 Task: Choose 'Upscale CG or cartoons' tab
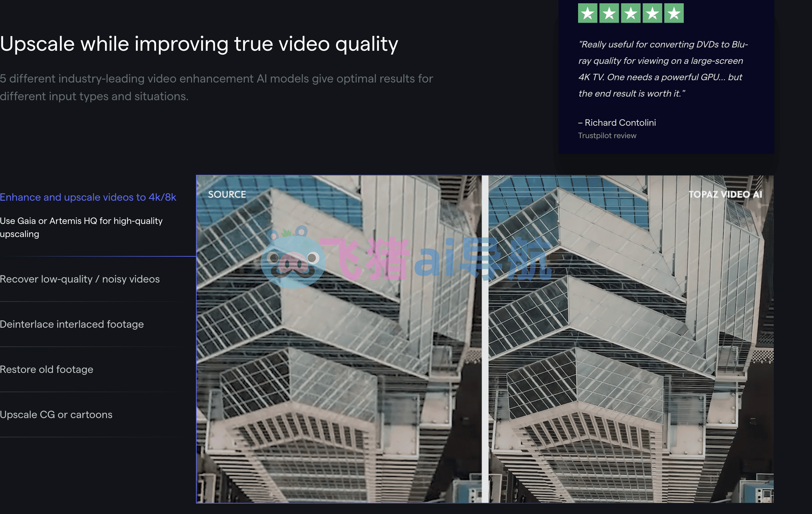point(56,415)
